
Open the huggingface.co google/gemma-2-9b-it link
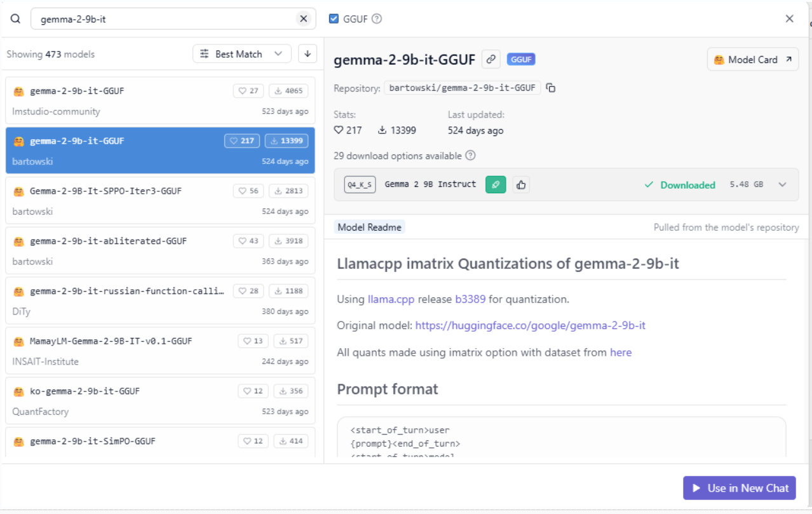531,325
